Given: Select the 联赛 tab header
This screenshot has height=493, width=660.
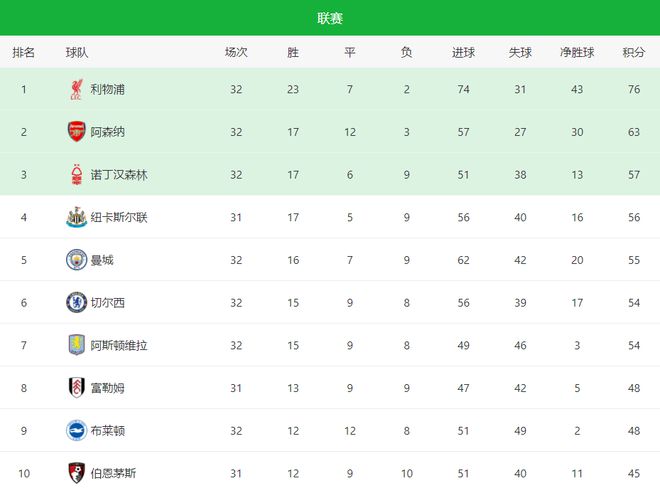Looking at the screenshot, I should (x=330, y=18).
